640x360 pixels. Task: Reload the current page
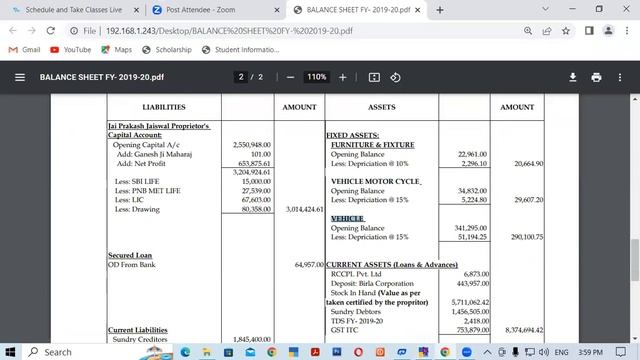pyautogui.click(x=51, y=31)
